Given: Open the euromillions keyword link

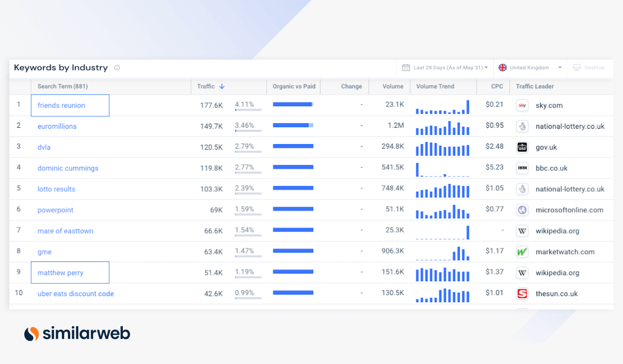Looking at the screenshot, I should pos(57,126).
